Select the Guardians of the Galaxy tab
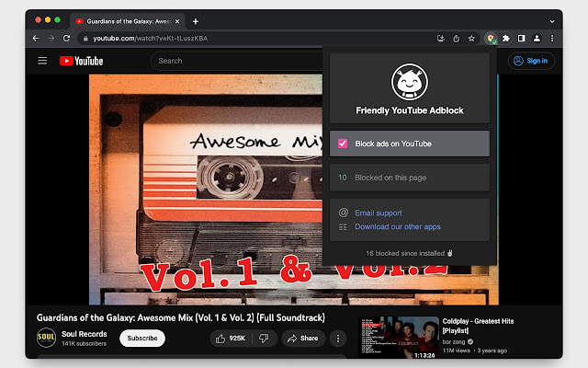 (x=125, y=20)
